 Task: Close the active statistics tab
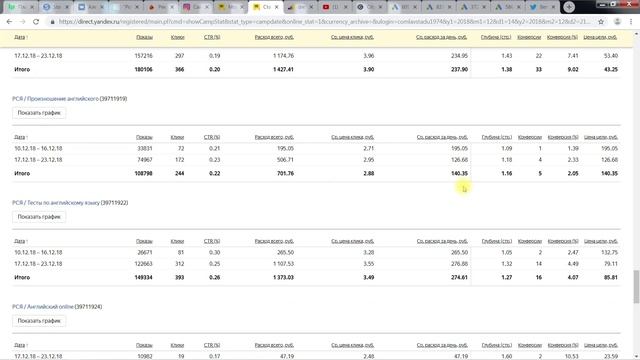click(x=276, y=7)
